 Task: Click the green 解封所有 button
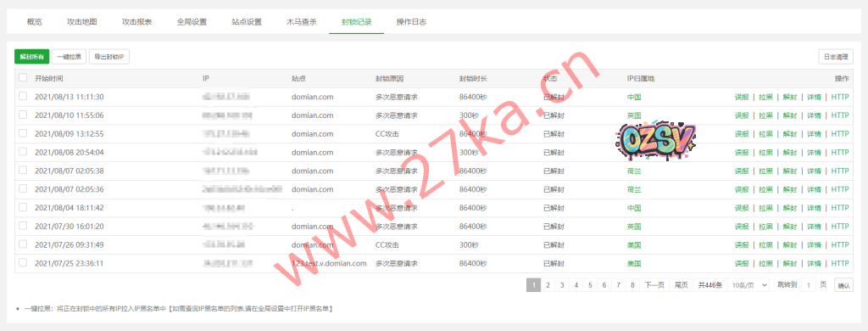[32, 57]
